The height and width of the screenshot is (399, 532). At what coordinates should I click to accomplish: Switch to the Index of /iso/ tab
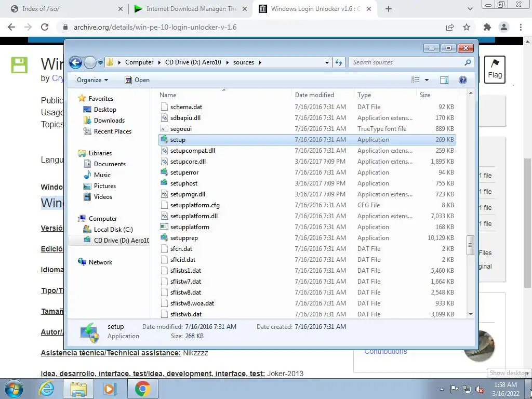[x=65, y=9]
